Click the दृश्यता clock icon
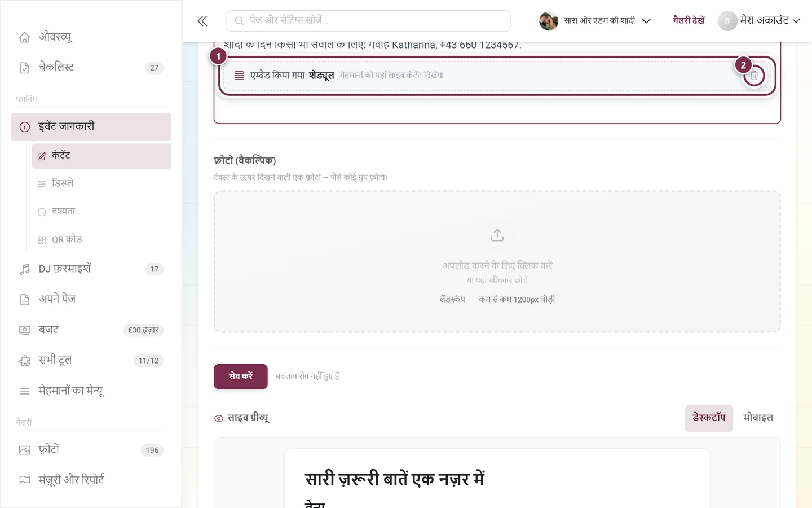 point(42,212)
